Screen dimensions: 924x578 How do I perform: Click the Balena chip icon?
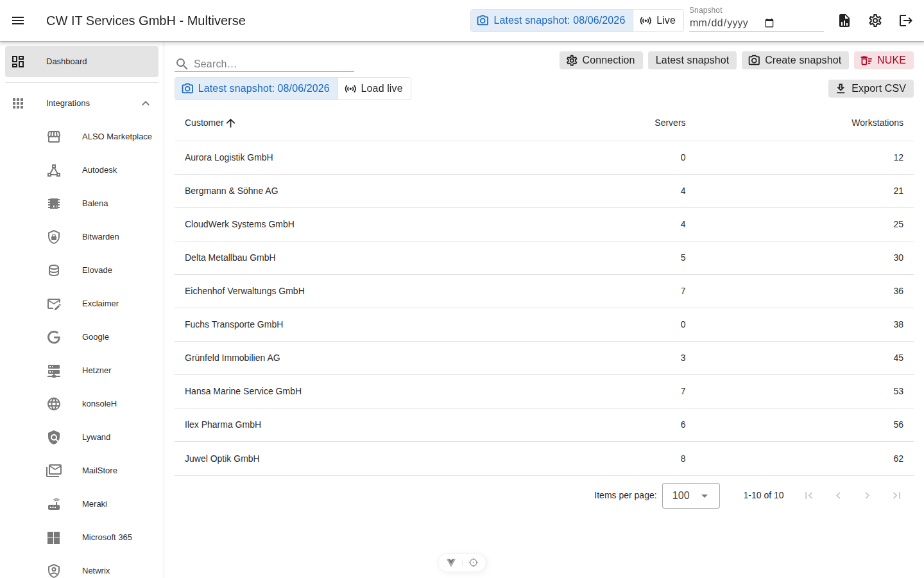click(x=54, y=204)
